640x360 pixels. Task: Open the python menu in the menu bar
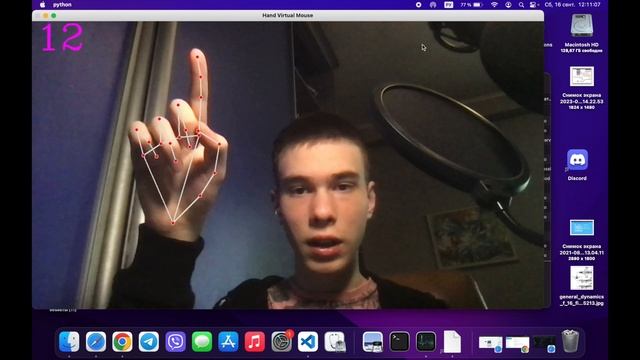tap(62, 4)
